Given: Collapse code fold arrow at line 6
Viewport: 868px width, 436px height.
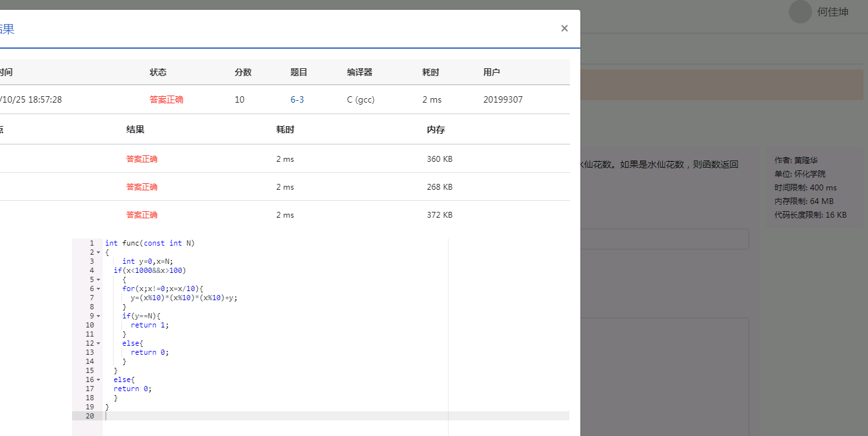Looking at the screenshot, I should (x=98, y=289).
